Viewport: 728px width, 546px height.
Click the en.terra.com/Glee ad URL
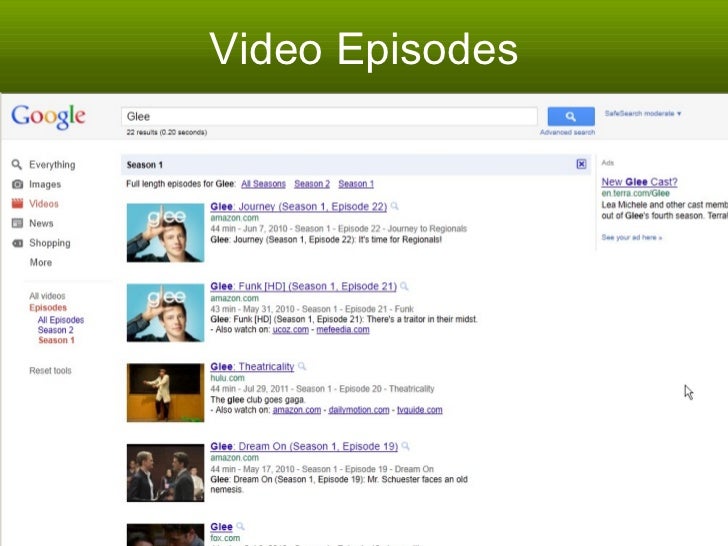click(x=636, y=193)
